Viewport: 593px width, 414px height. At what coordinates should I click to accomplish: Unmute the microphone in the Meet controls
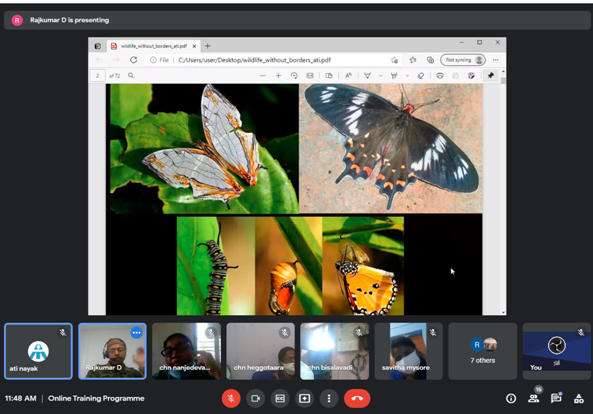pyautogui.click(x=231, y=398)
